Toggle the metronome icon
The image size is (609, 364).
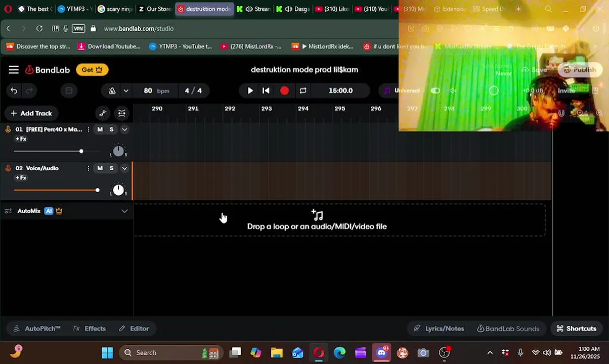pos(112,91)
